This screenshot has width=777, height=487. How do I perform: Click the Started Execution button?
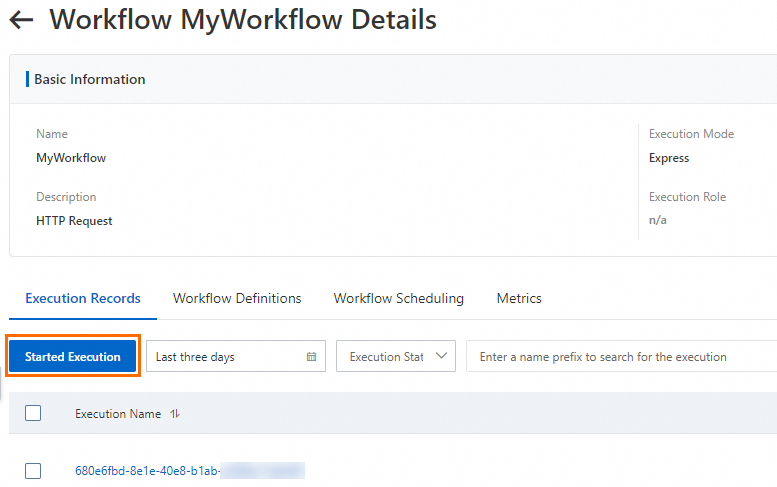pos(72,356)
